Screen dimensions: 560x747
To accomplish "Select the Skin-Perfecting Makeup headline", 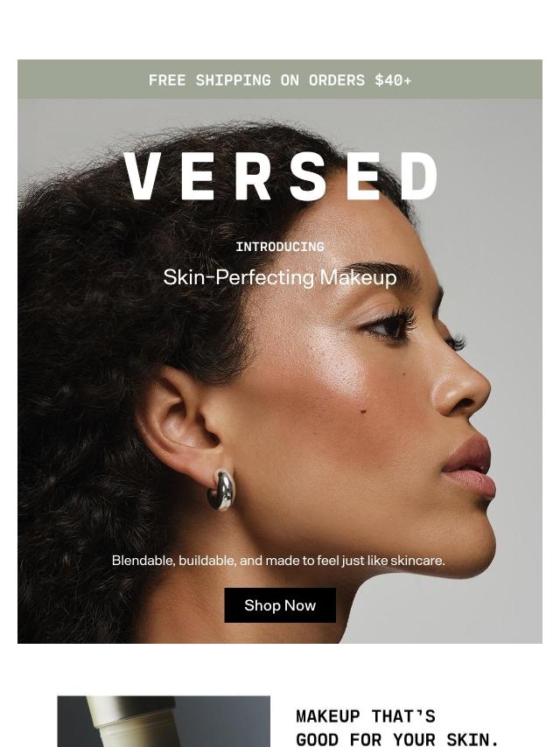I will (x=280, y=277).
